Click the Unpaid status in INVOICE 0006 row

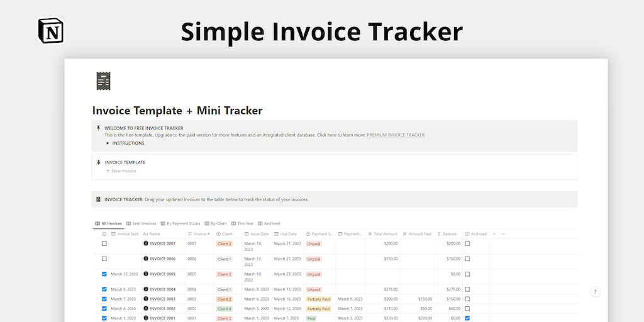pos(313,259)
